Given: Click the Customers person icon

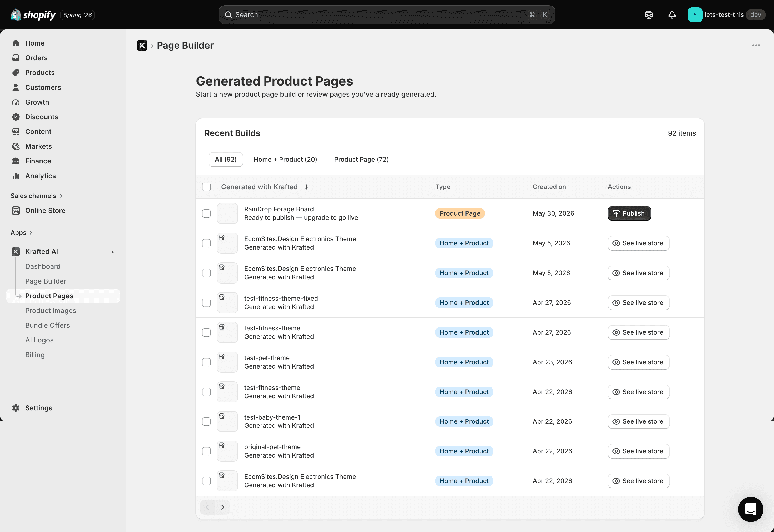Looking at the screenshot, I should 16,87.
